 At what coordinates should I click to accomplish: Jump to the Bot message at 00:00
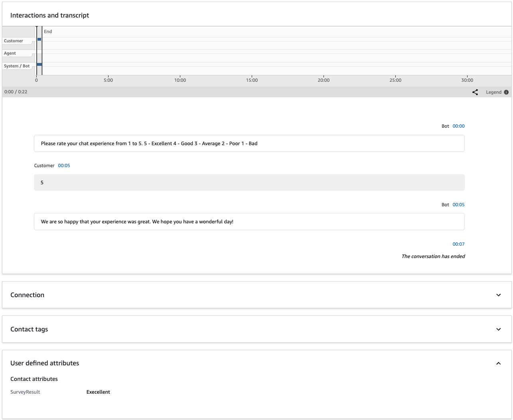pyautogui.click(x=458, y=126)
